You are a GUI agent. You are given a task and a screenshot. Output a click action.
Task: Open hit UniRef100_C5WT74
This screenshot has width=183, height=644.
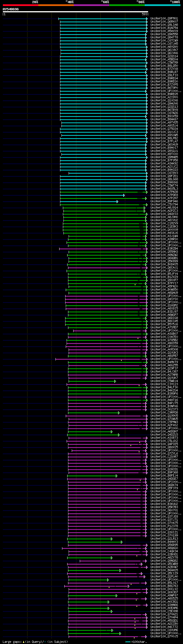164,186
